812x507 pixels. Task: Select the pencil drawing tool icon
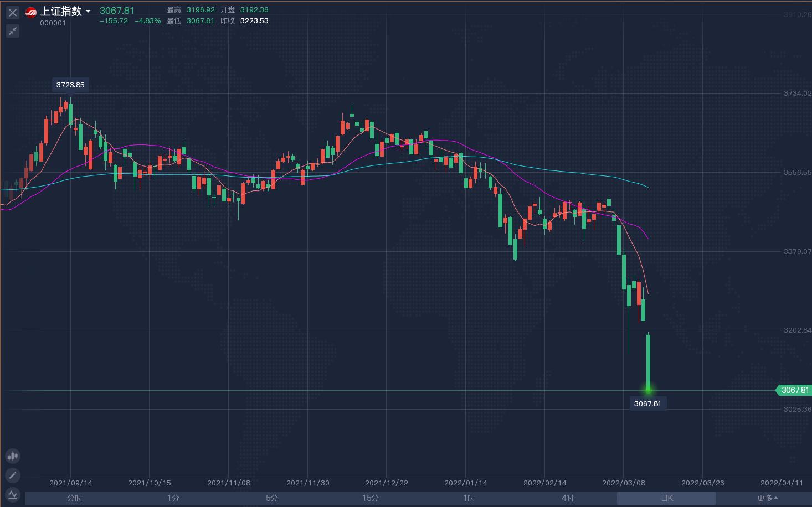[12, 475]
